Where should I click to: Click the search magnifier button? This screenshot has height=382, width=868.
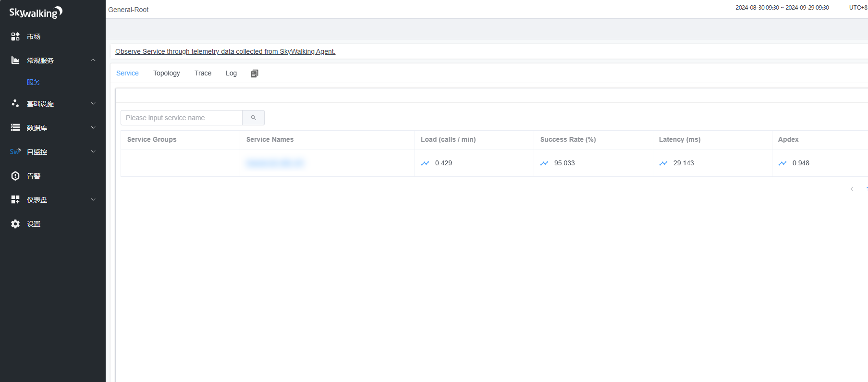point(253,118)
